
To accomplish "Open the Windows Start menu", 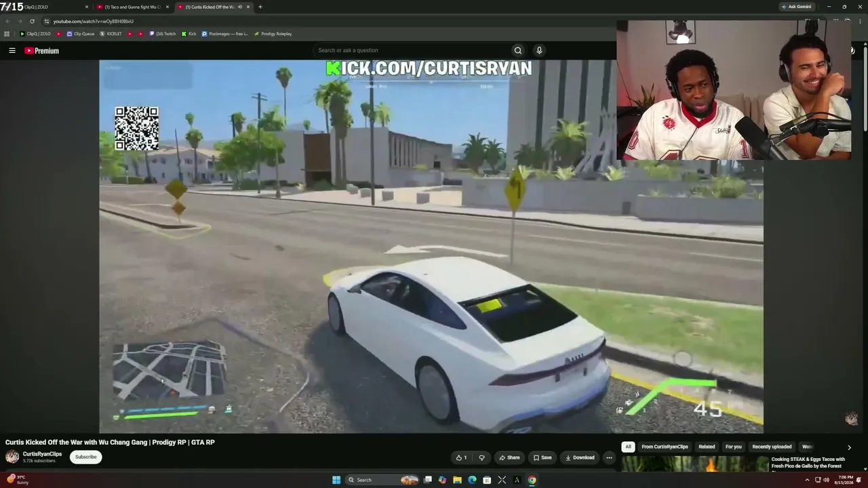I will (336, 480).
